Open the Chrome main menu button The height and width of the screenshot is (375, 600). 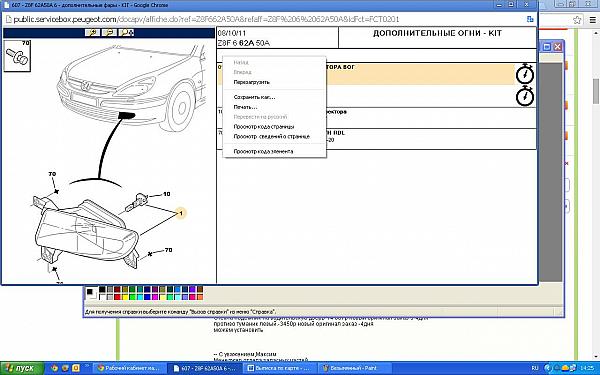click(x=592, y=20)
